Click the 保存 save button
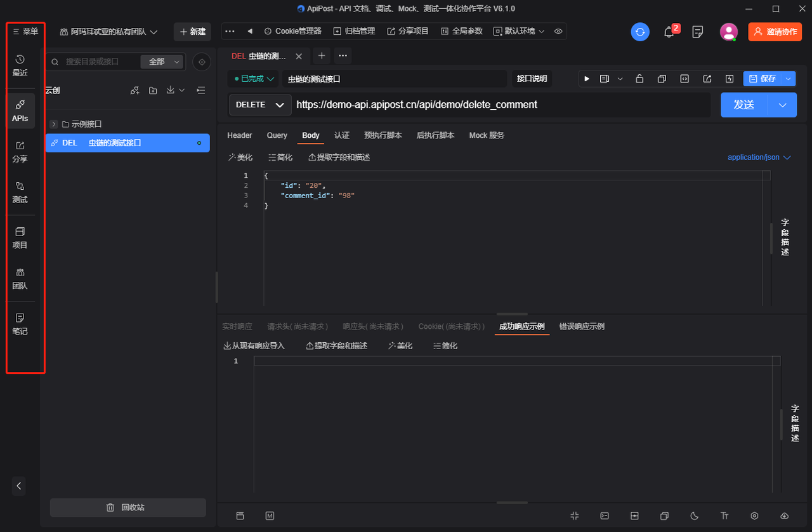812x532 pixels. tap(765, 78)
